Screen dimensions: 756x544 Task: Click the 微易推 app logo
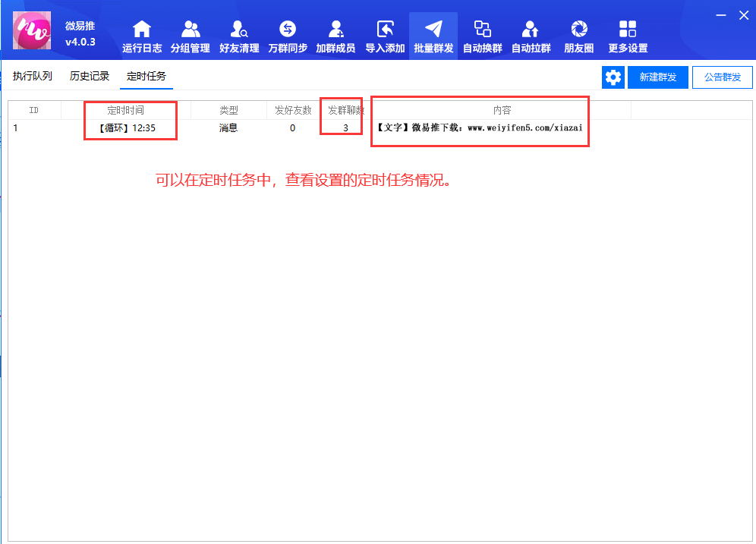[32, 31]
